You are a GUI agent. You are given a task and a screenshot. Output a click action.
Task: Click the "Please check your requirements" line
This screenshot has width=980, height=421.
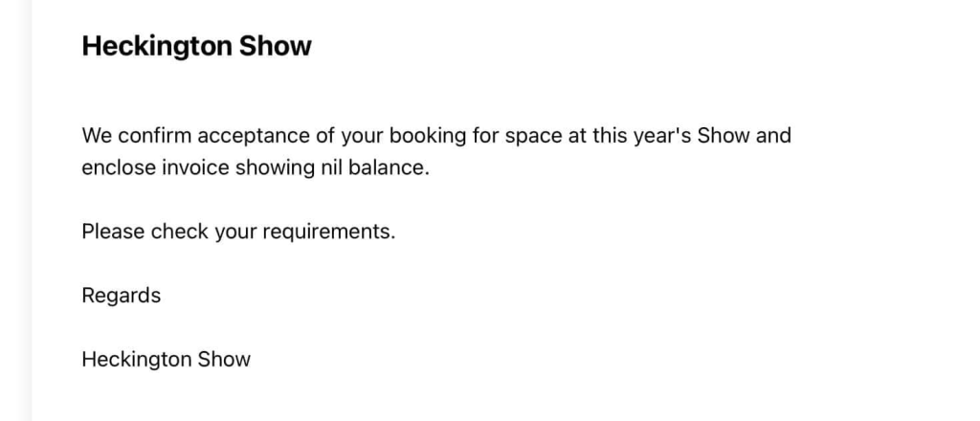[238, 232]
